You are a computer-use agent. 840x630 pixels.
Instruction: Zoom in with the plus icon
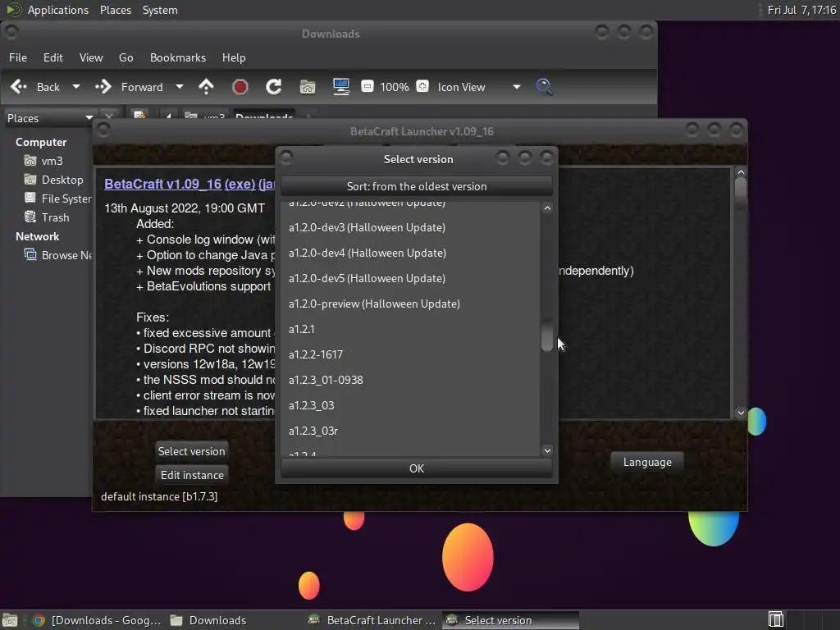pyautogui.click(x=422, y=86)
